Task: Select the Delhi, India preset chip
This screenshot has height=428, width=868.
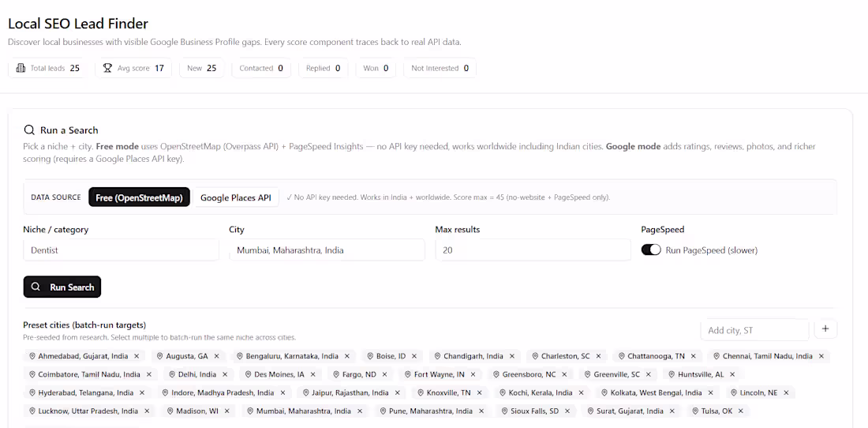Action: [x=197, y=374]
